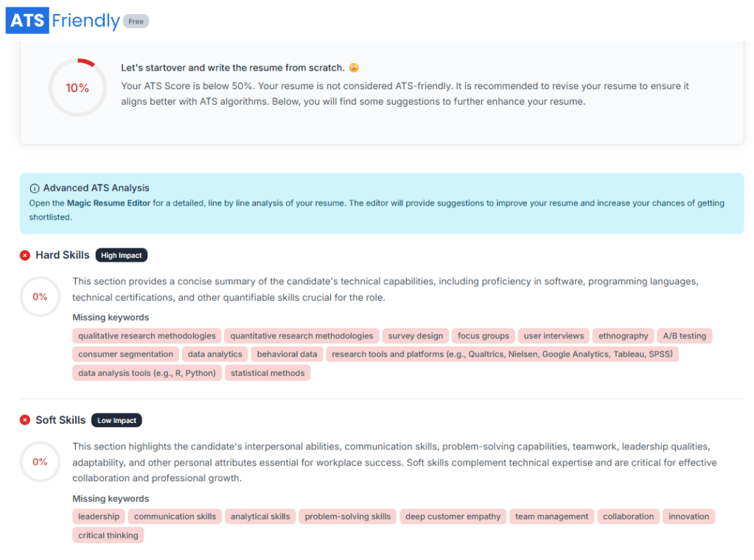Click the High Impact badge

tap(122, 255)
